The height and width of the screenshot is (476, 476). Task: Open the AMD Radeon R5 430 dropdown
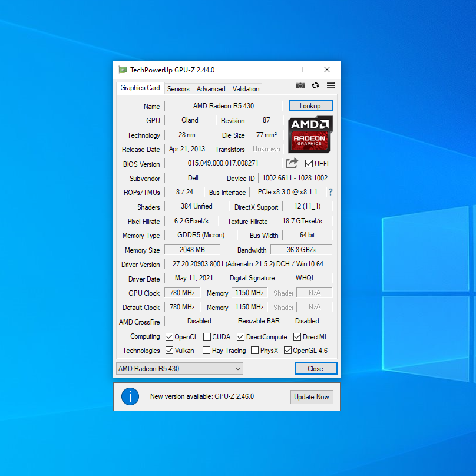pyautogui.click(x=180, y=369)
